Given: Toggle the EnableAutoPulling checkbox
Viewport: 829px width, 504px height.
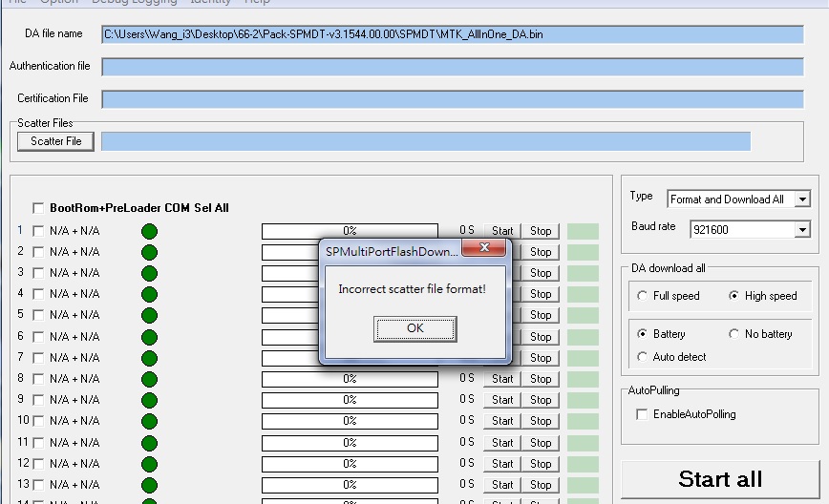Looking at the screenshot, I should click(642, 414).
